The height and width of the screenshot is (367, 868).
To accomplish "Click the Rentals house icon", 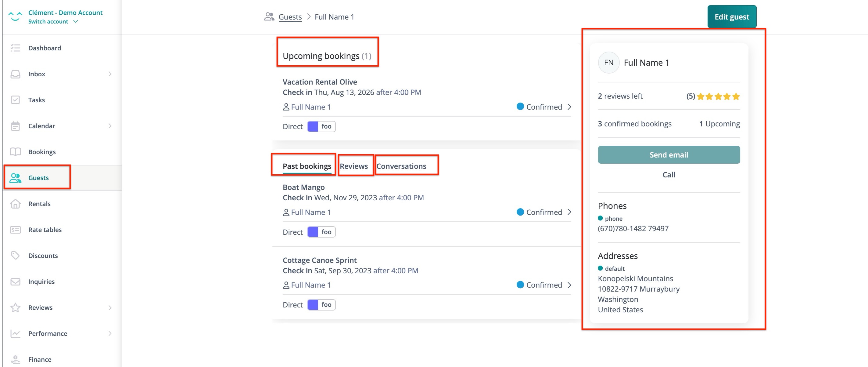I will [x=15, y=204].
